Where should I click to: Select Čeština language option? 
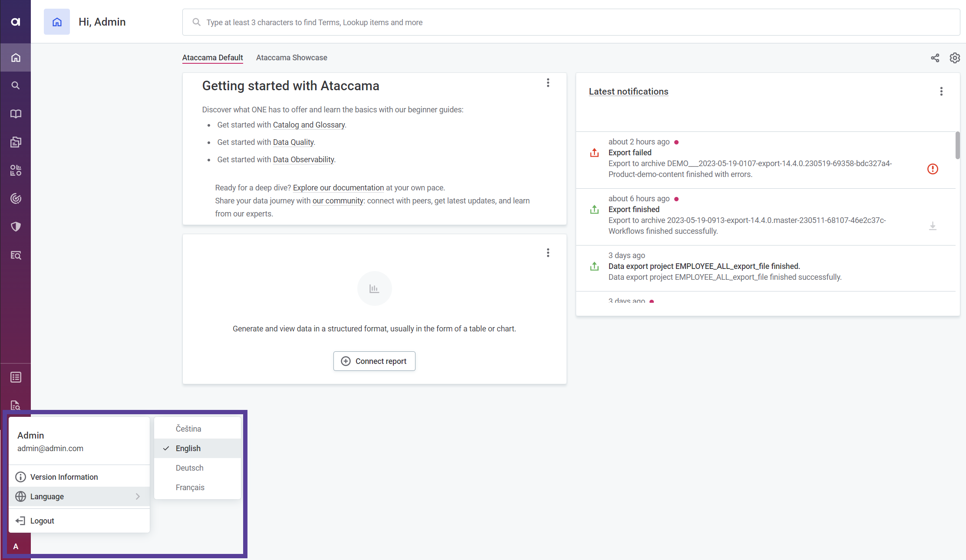188,429
